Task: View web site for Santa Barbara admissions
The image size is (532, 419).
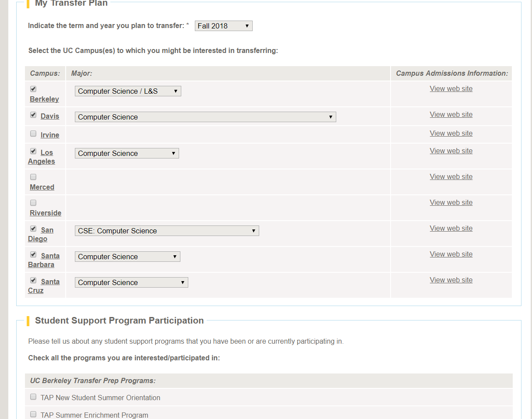Action: [451, 254]
